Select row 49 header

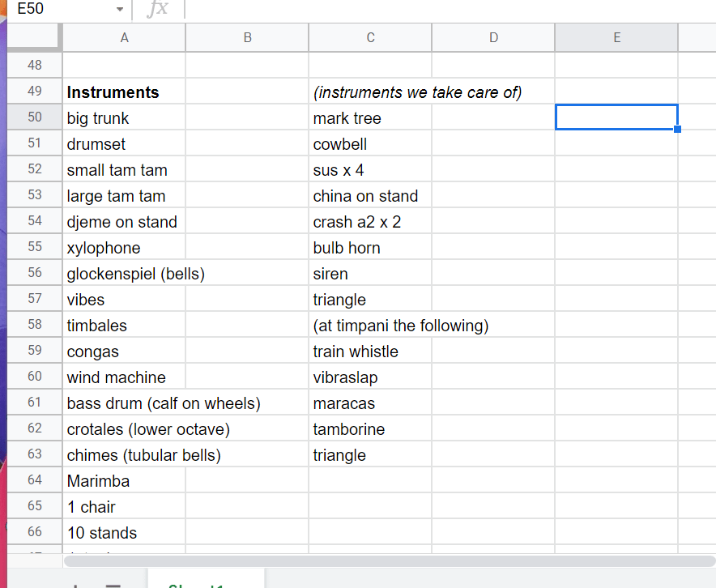[34, 92]
